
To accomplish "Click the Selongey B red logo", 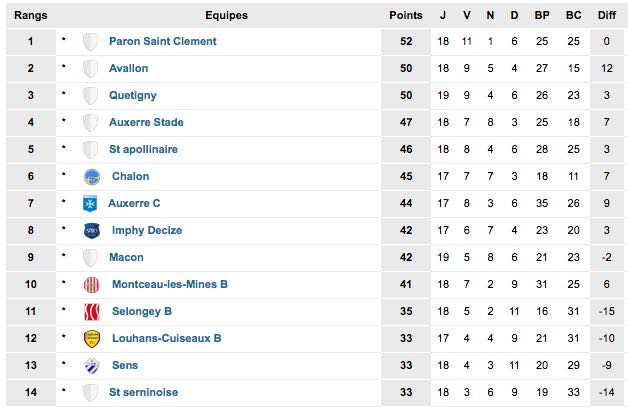I will (92, 312).
